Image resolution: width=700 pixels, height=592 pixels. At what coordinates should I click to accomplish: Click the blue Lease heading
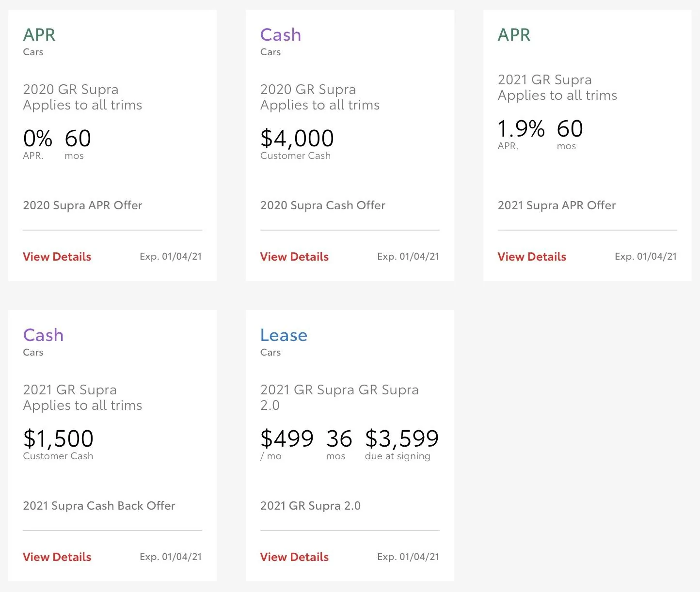point(284,335)
